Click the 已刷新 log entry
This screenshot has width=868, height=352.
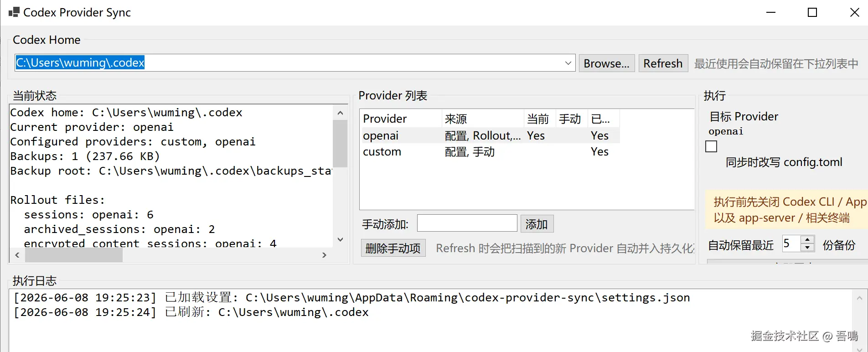point(191,312)
